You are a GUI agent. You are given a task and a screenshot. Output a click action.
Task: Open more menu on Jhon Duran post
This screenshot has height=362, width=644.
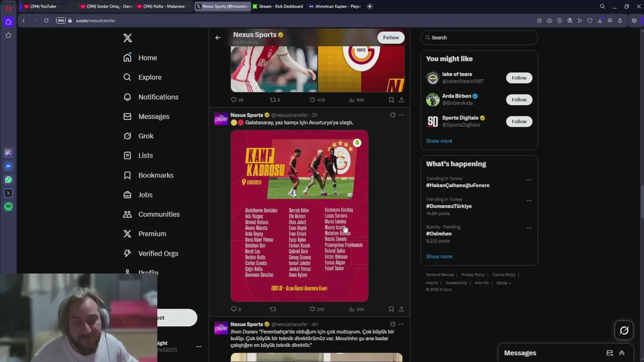(x=401, y=324)
